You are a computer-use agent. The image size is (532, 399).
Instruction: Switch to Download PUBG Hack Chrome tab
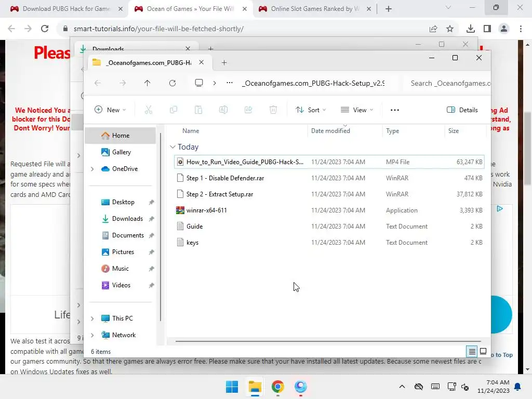[x=66, y=9]
